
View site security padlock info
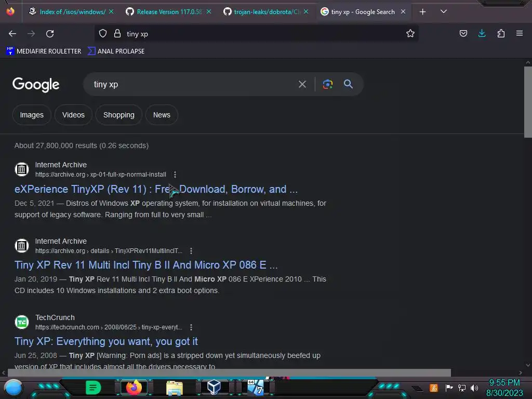117,34
